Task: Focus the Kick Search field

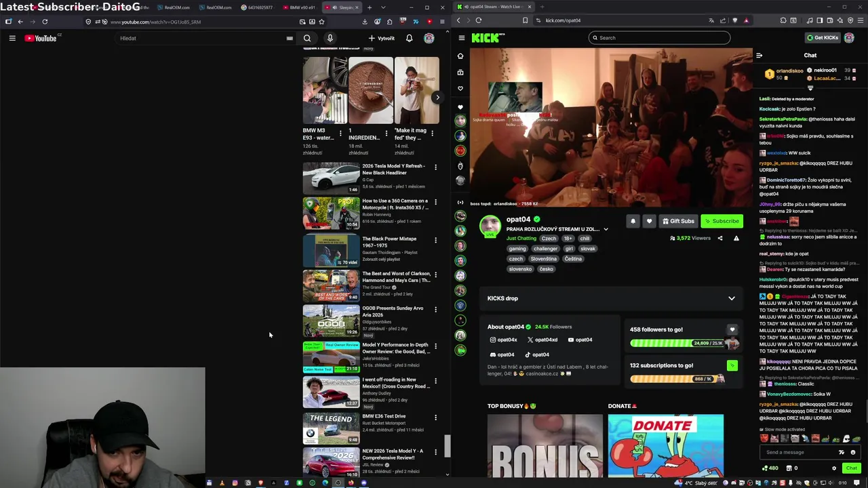Action: tap(659, 38)
